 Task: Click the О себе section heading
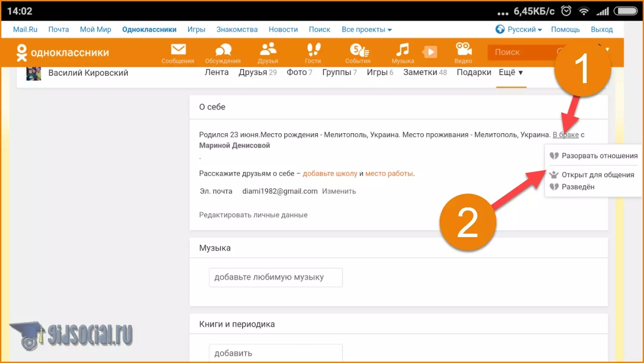tap(212, 107)
